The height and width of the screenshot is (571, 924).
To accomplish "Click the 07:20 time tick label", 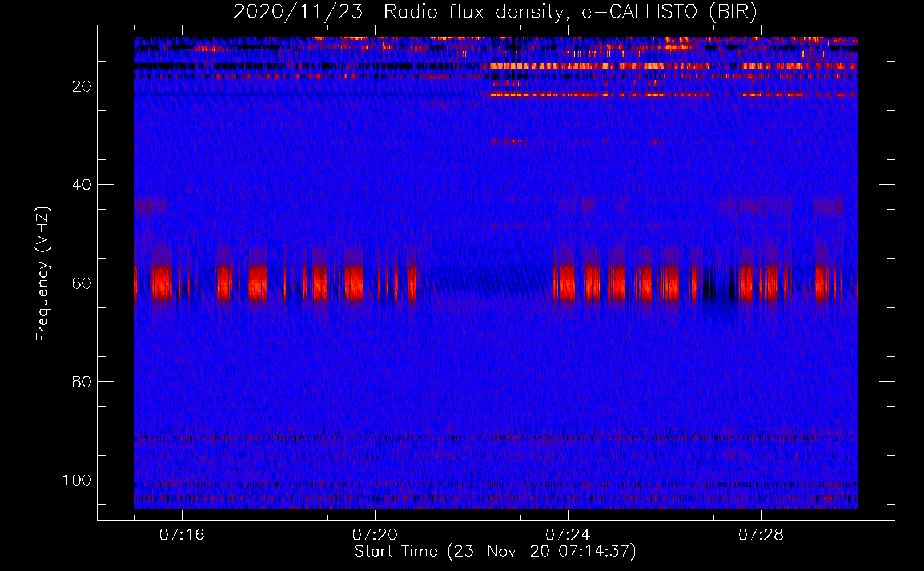I will [375, 535].
